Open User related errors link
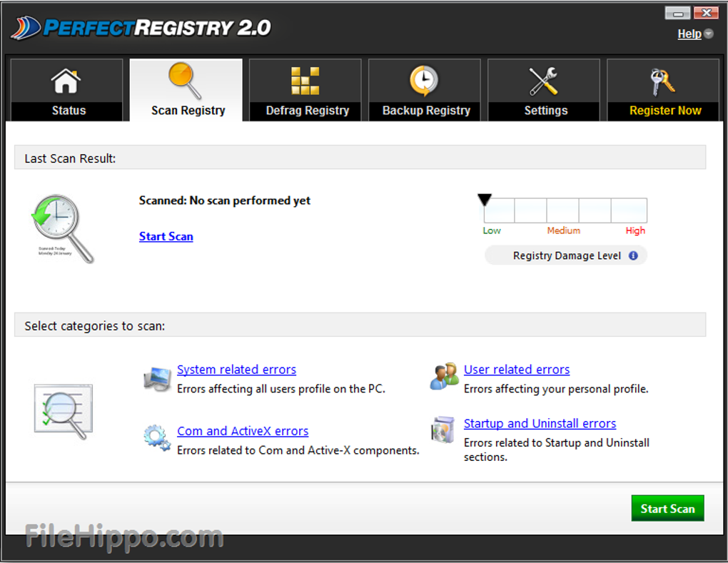Screen dimensions: 728x563 coord(517,370)
